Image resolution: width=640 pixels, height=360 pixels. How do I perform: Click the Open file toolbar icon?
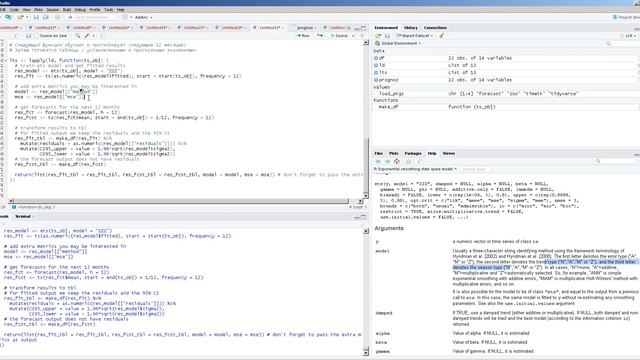21,18
